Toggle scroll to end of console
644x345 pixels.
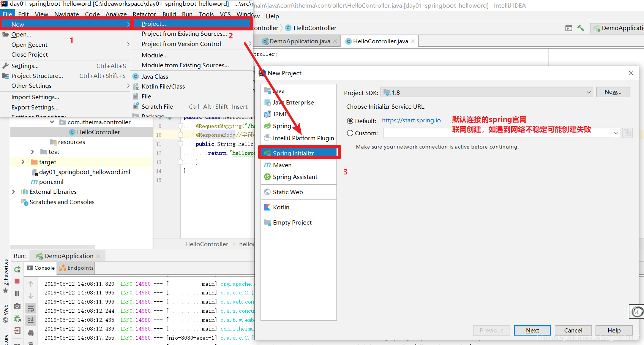(x=31, y=320)
